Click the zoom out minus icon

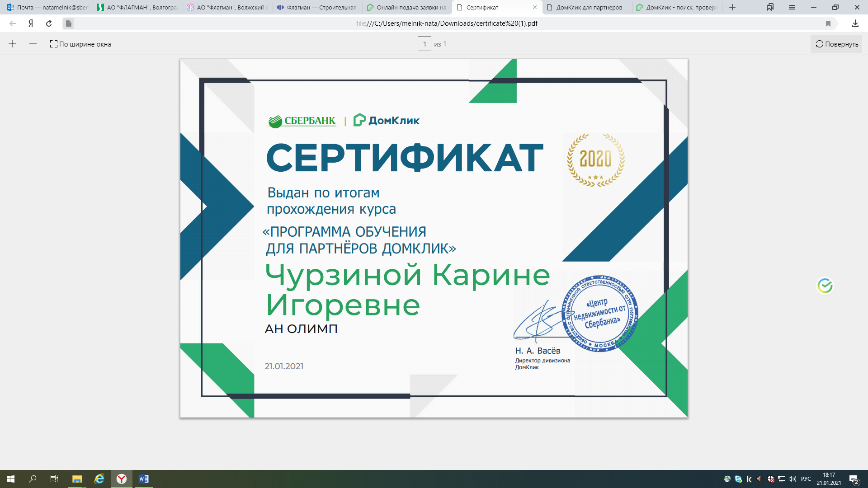click(33, 44)
